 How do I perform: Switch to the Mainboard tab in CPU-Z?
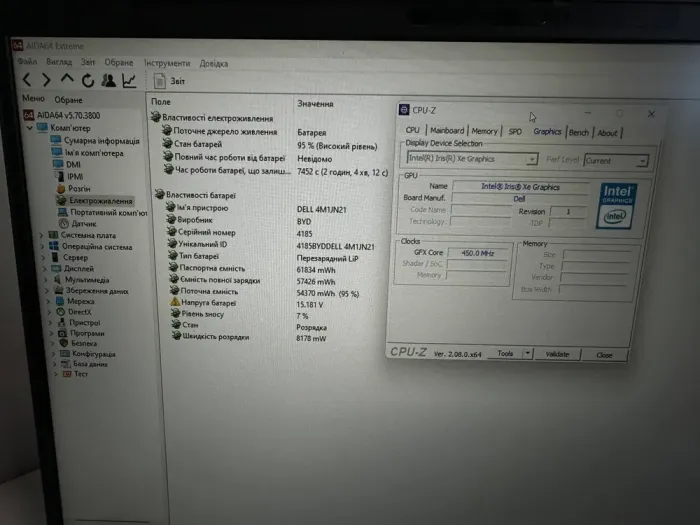[x=446, y=131]
